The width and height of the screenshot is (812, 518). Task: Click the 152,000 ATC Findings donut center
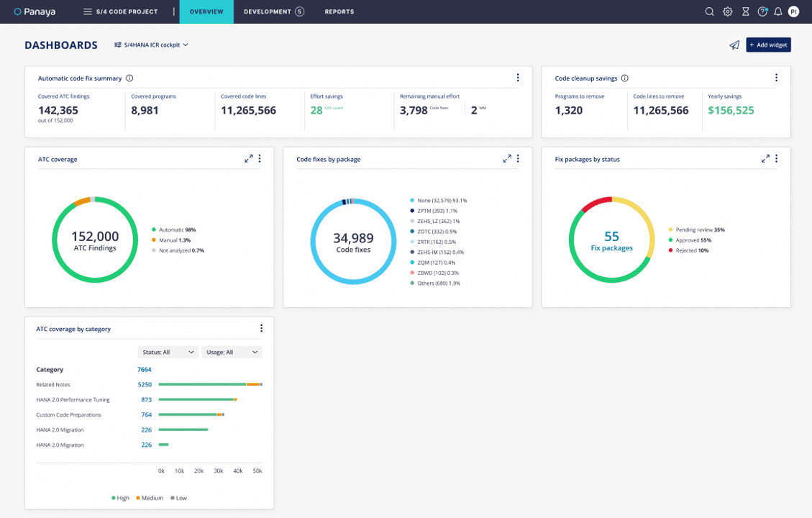click(x=95, y=240)
